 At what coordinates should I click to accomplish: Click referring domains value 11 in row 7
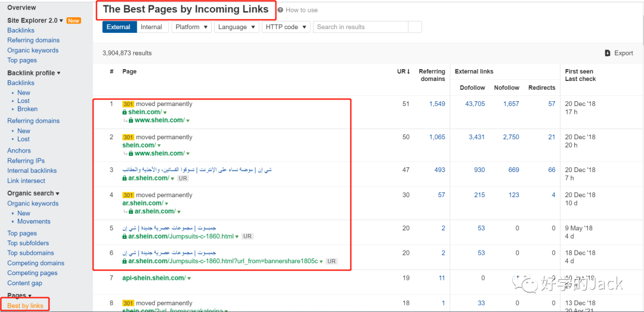pos(441,278)
